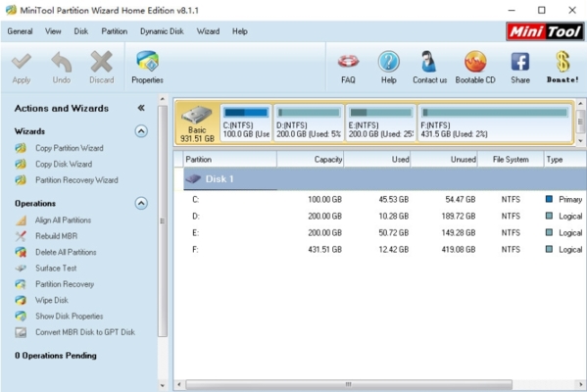Select the F:(NTFS) 431.5 GB partition block
The width and height of the screenshot is (587, 392).
[495, 122]
